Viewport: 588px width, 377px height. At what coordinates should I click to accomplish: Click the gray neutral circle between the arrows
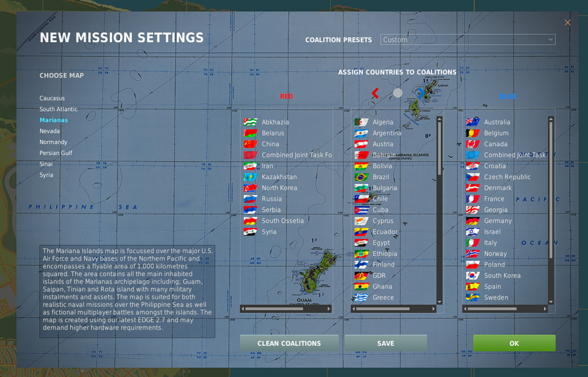pos(397,93)
